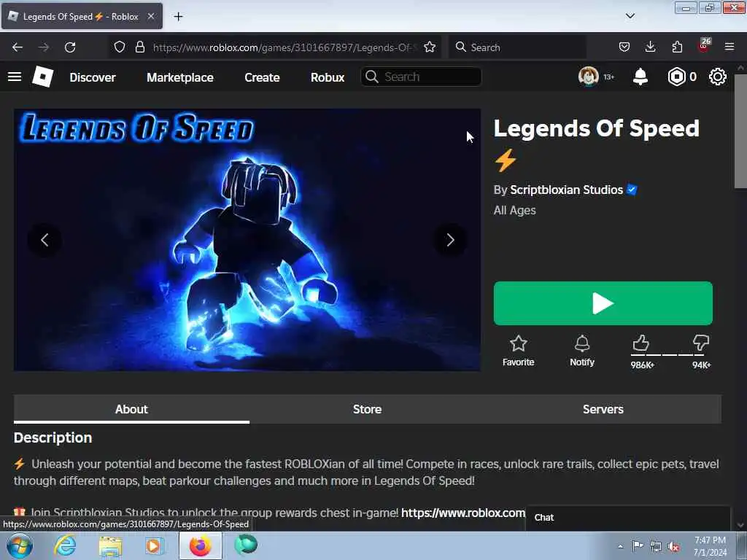This screenshot has height=560, width=747.
Task: Favorite the game with the star icon
Action: [x=519, y=343]
